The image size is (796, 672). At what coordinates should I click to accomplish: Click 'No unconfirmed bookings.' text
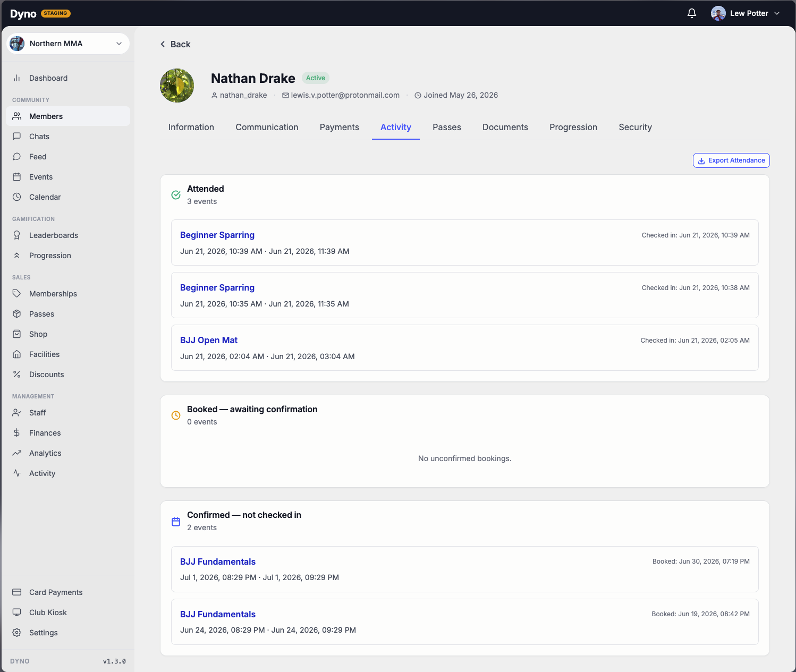tap(465, 458)
